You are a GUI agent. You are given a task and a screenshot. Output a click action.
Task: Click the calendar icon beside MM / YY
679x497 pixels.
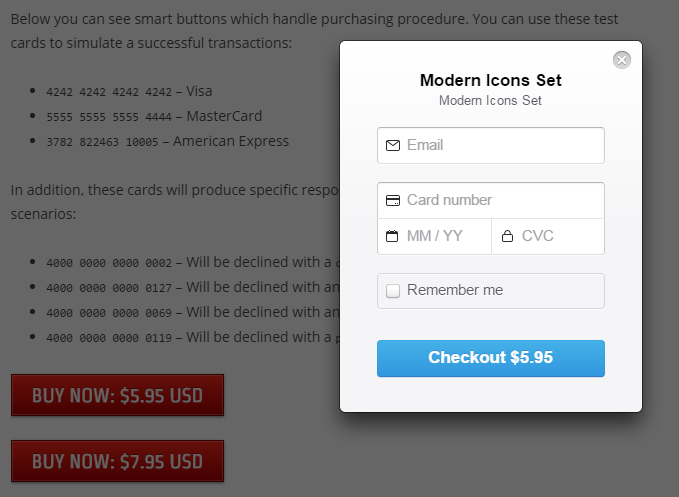pyautogui.click(x=392, y=237)
